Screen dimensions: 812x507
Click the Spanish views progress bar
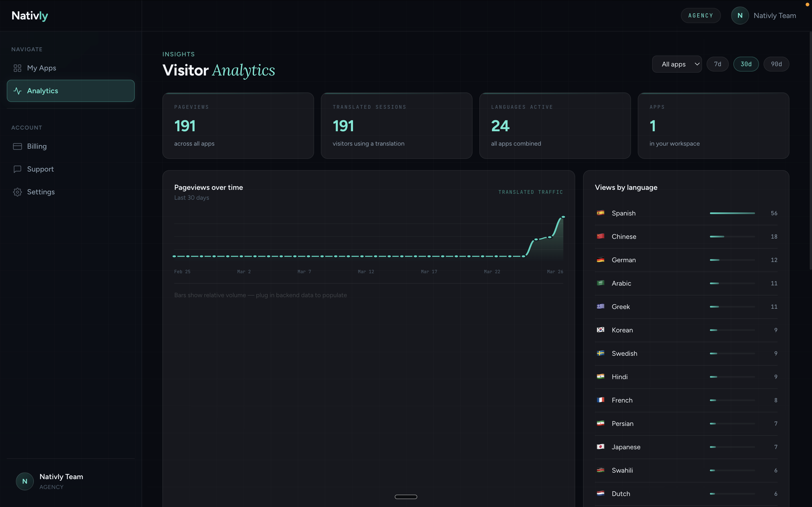pos(732,213)
